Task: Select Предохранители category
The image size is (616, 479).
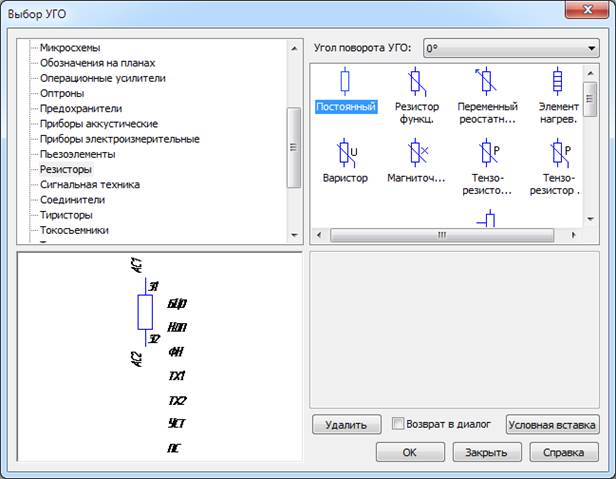Action: (x=81, y=108)
